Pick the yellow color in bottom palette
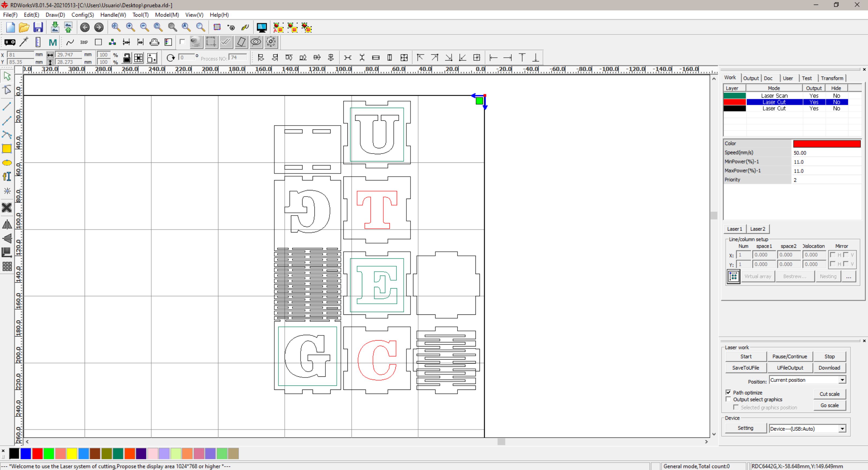The width and height of the screenshot is (868, 470). [72, 454]
